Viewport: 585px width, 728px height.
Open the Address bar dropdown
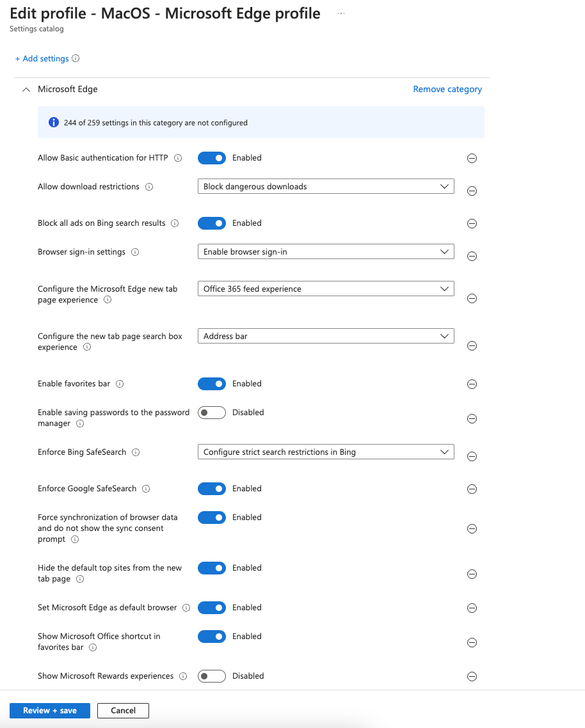[326, 336]
